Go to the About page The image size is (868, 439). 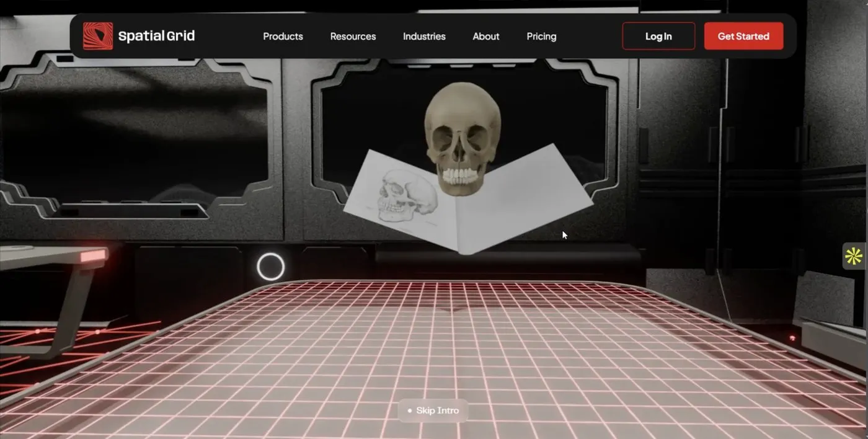point(486,37)
